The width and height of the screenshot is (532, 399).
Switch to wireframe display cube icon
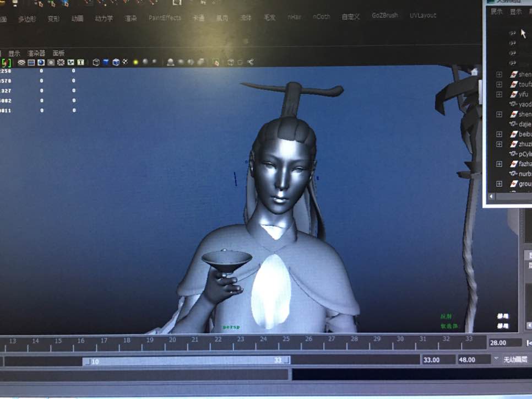(x=96, y=62)
